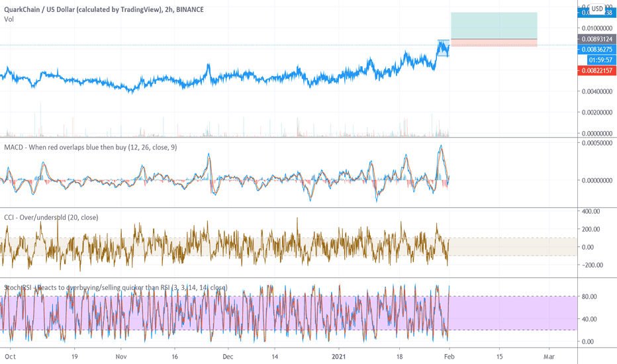Click the blue highlighted rectangle on latest price peak
Image resolution: width=617 pixels, height=364 pixels.
pyautogui.click(x=444, y=48)
